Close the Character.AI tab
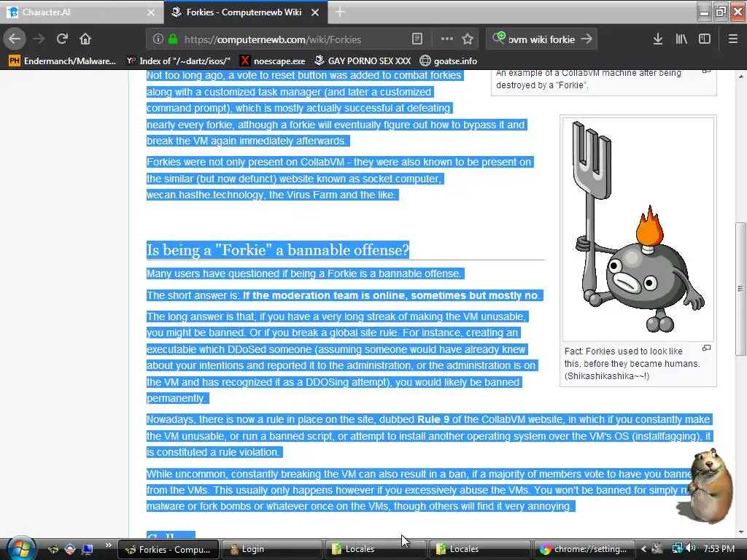 point(151,12)
